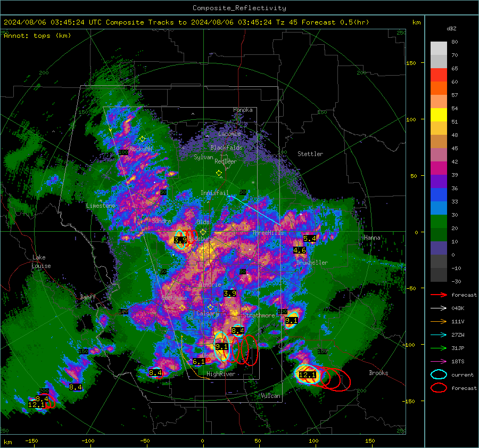
Task: Click the 9.1 storm label east of Strathmore
Action: tap(291, 321)
